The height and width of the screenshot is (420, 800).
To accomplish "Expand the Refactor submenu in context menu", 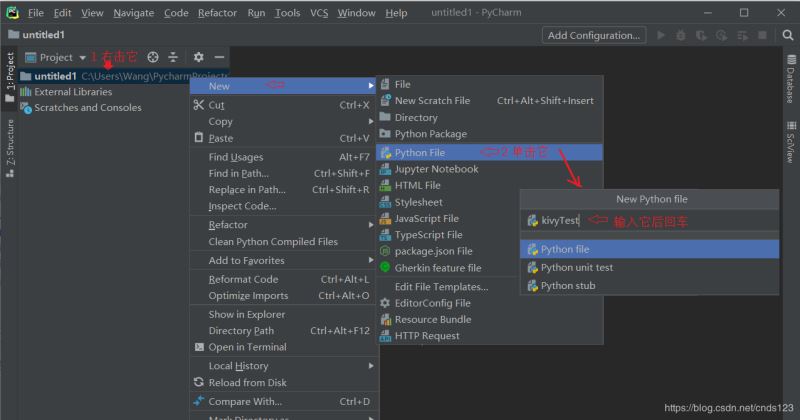I will coord(283,225).
